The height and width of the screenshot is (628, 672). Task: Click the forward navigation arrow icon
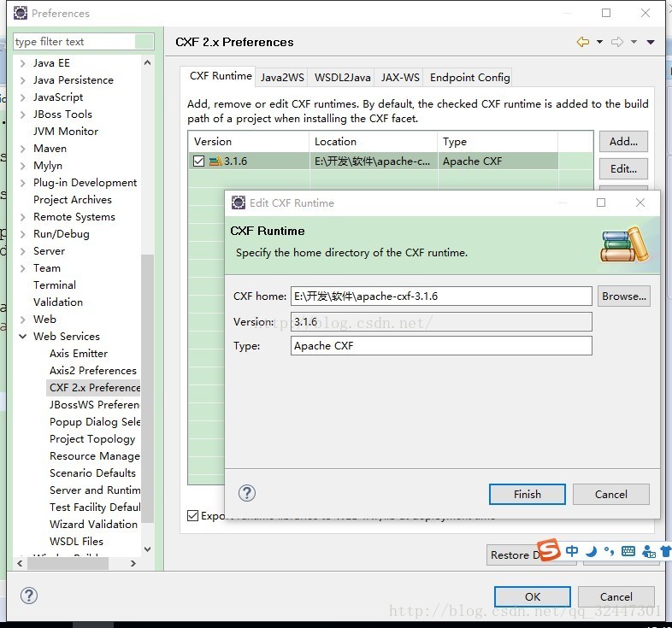616,42
